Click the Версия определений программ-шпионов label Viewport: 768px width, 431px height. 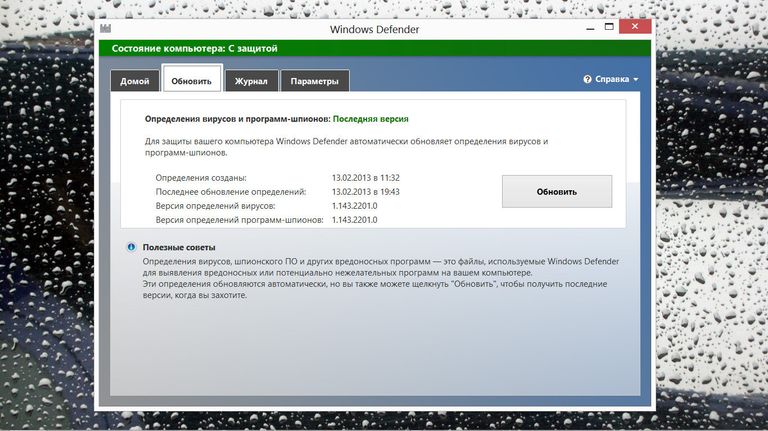pyautogui.click(x=240, y=220)
